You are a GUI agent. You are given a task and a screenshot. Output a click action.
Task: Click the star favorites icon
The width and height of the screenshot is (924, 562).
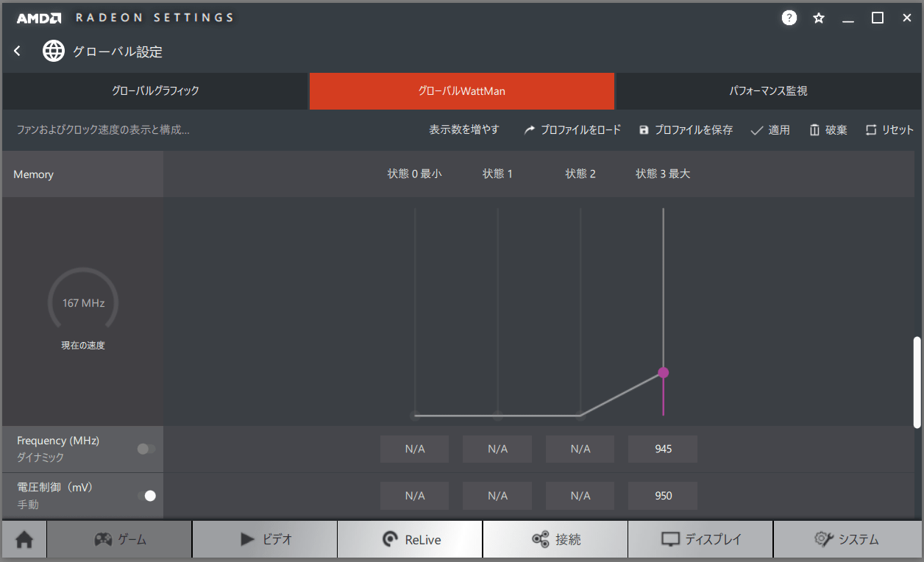tap(819, 18)
